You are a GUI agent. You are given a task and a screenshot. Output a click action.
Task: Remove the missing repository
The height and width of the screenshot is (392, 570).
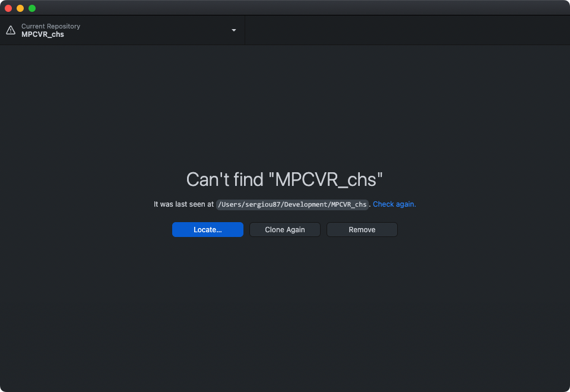pyautogui.click(x=362, y=229)
